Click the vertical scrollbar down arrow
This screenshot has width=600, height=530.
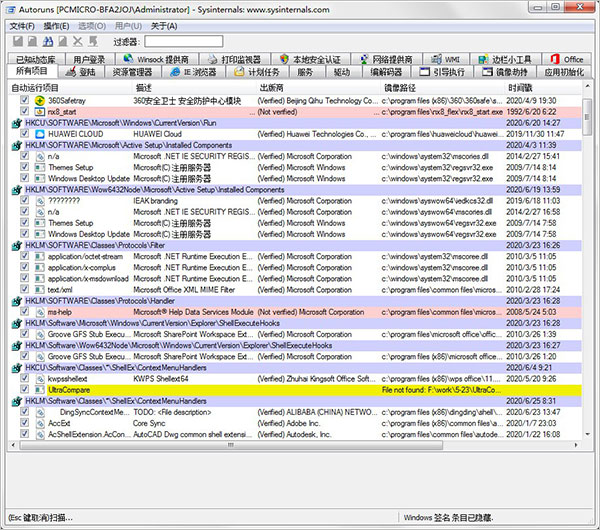[587, 434]
